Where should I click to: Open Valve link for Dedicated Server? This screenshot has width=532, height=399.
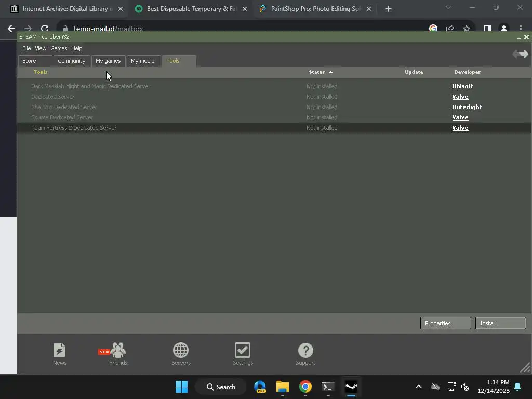pos(460,97)
